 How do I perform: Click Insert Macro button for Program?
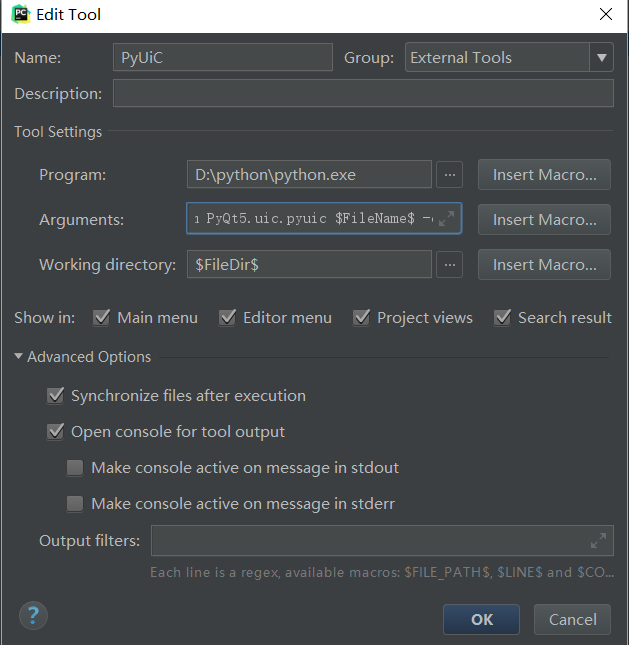[x=544, y=175]
